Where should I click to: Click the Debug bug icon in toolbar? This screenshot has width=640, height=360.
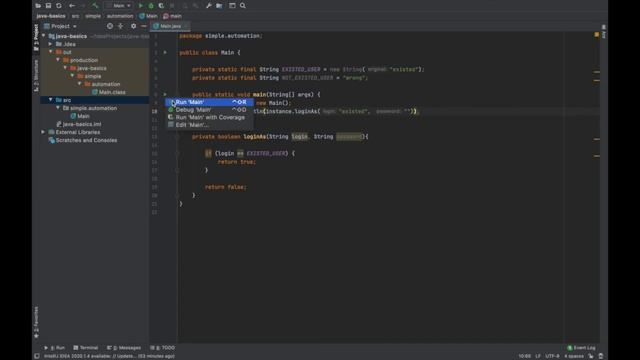point(151,6)
